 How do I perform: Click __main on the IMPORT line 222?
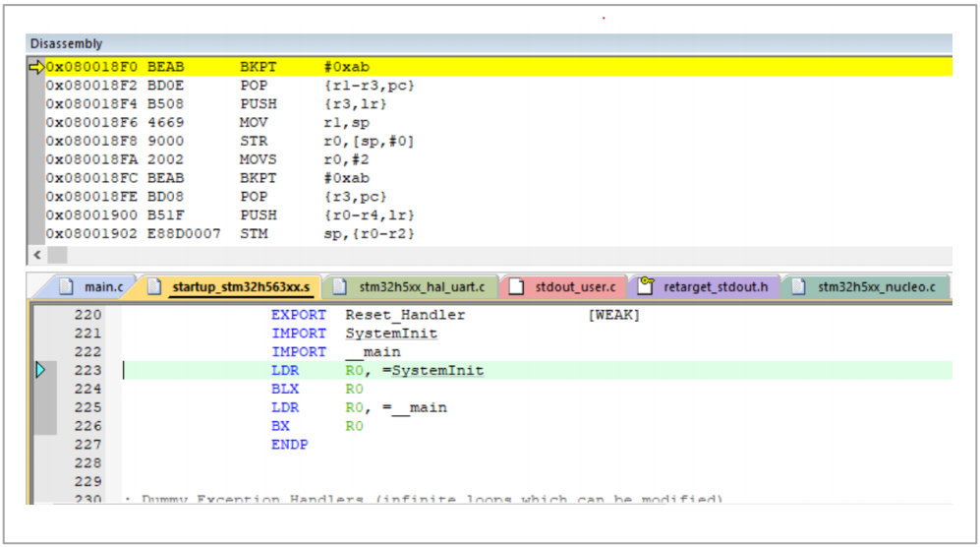point(374,352)
